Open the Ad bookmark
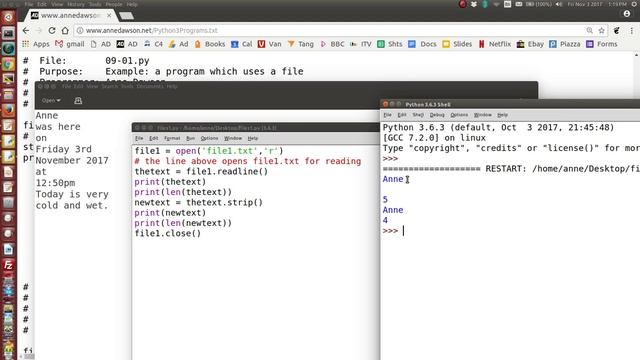This screenshot has height=360, width=640. (178, 44)
